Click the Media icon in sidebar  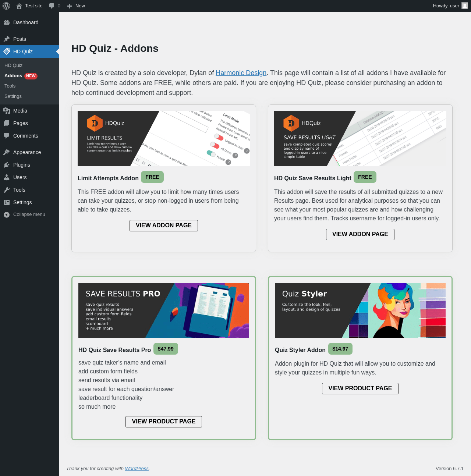pos(7,111)
